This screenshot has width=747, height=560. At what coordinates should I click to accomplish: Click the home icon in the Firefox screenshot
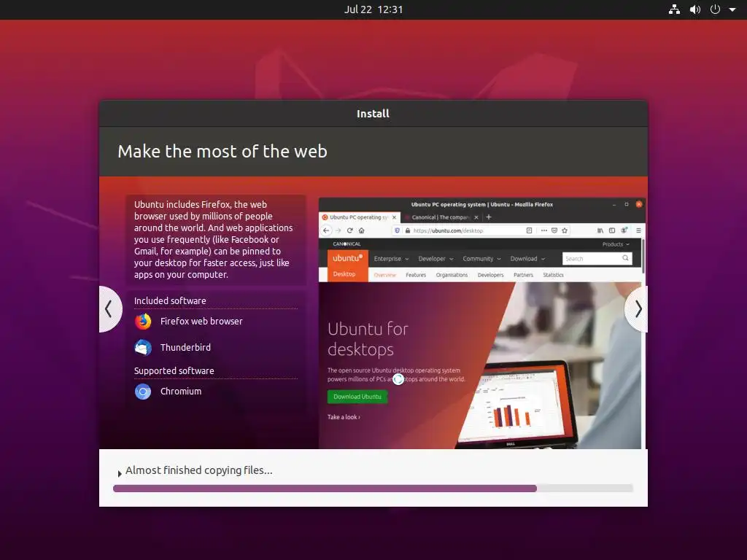click(362, 230)
